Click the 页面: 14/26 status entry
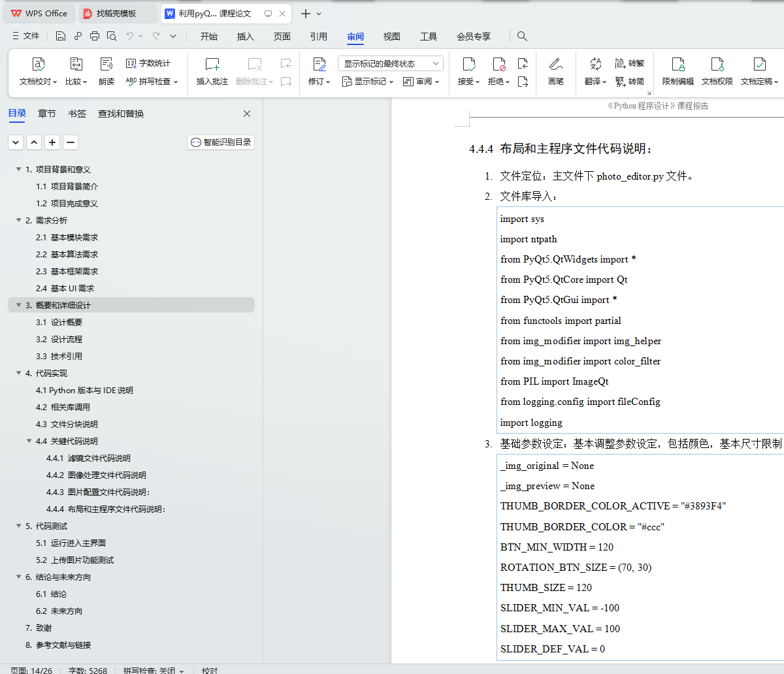 tap(31, 669)
